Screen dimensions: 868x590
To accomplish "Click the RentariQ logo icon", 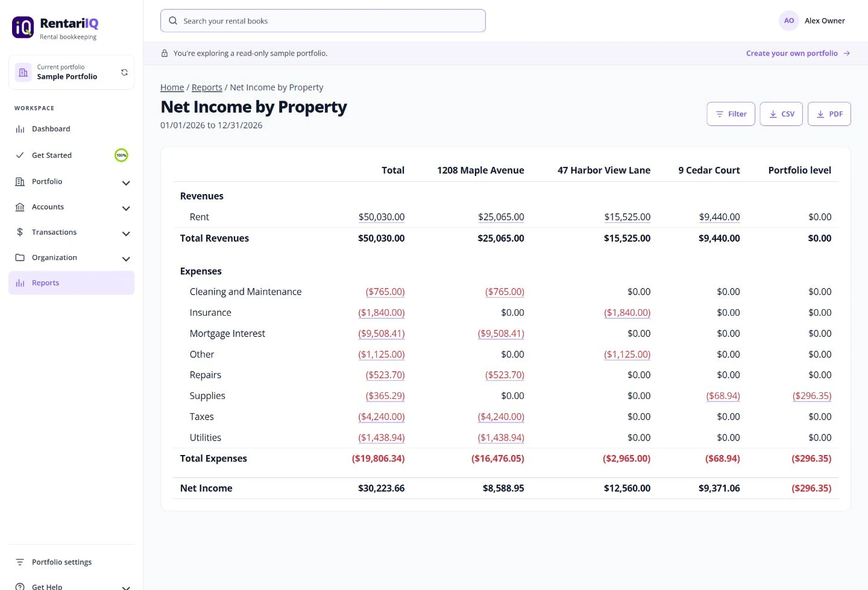I will (23, 27).
